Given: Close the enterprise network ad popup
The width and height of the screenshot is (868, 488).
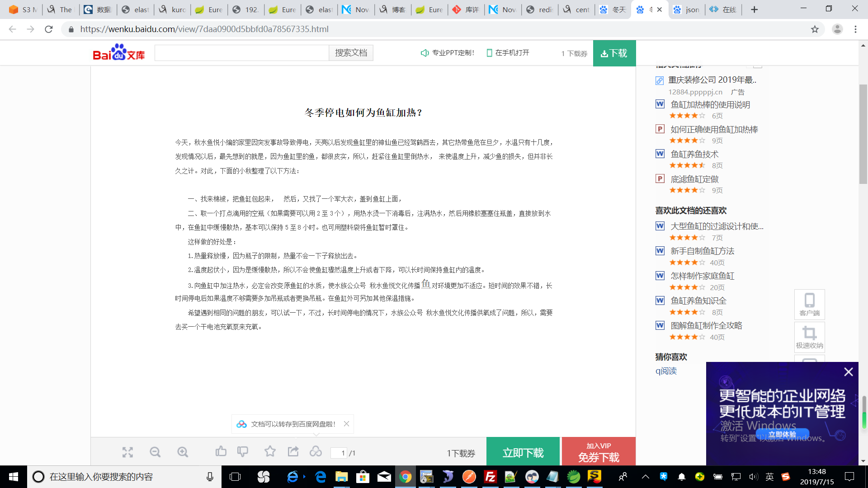Looking at the screenshot, I should pos(848,372).
